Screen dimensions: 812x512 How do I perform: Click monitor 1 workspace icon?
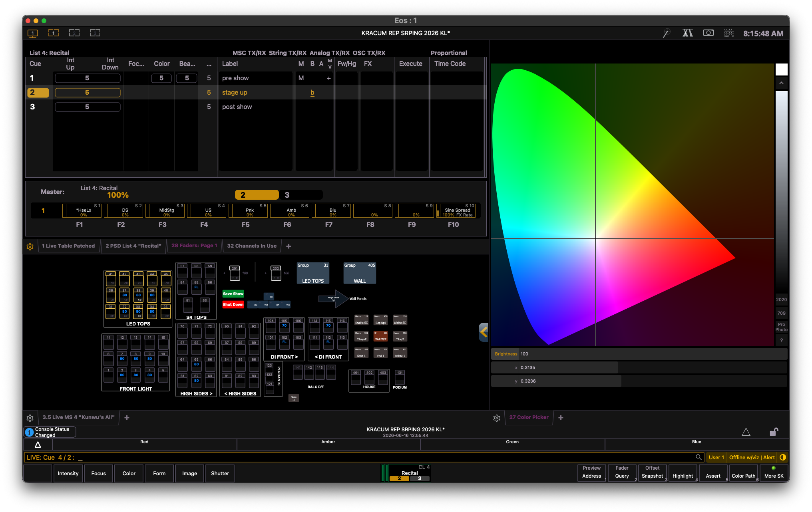(x=33, y=33)
